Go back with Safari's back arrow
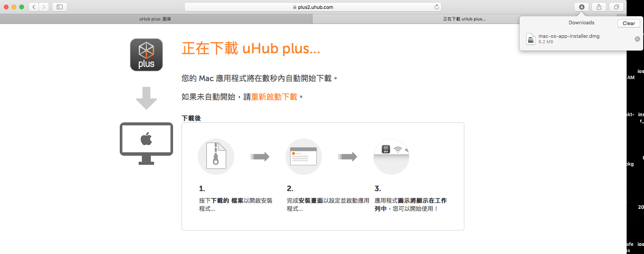The height and width of the screenshot is (254, 644). tap(34, 7)
